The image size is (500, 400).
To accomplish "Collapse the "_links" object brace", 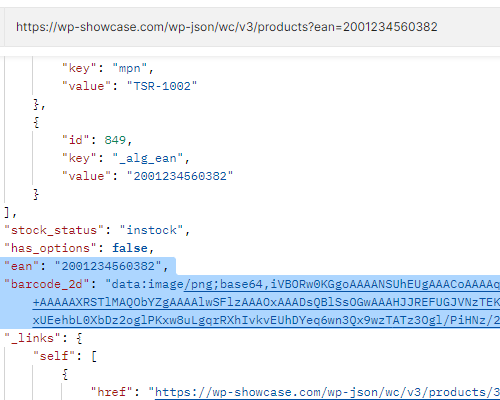I will [x=79, y=338].
